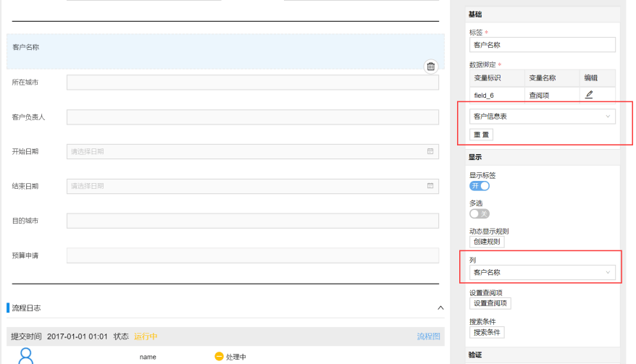Open the 流程图 link
The image size is (636, 364).
tap(428, 337)
